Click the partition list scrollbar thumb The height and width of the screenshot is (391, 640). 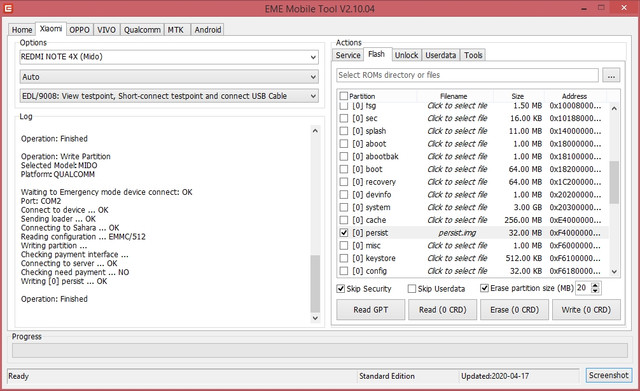[614, 182]
